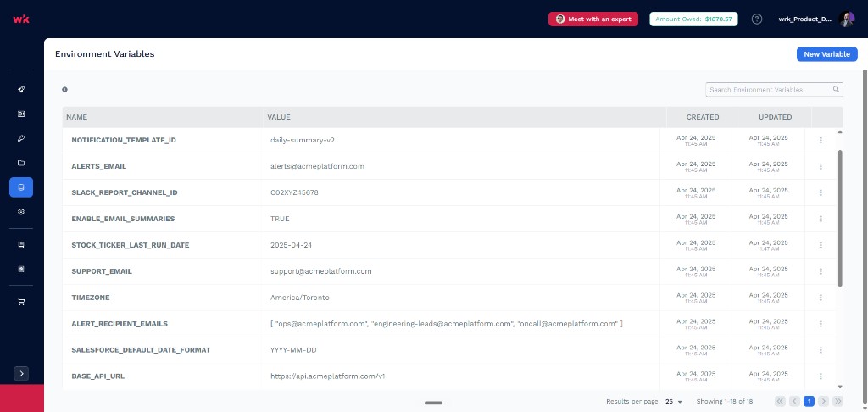Expand the sidebar with chevron button

pyautogui.click(x=21, y=373)
